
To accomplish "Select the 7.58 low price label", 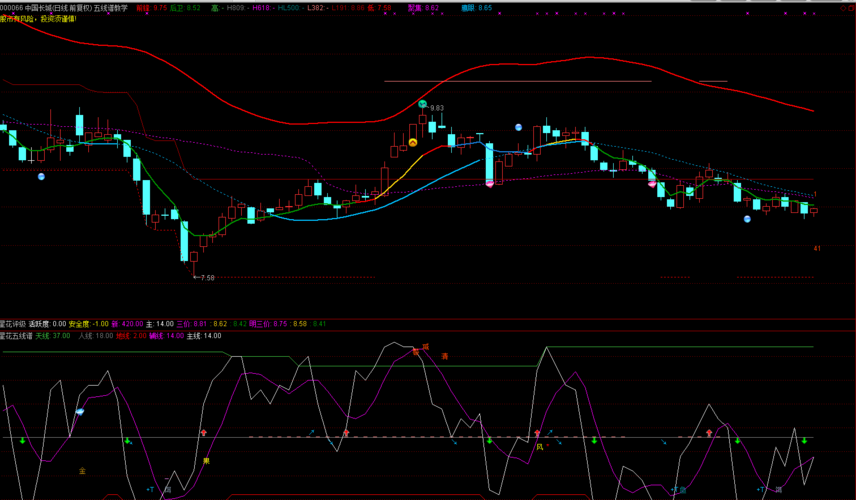I will click(207, 278).
